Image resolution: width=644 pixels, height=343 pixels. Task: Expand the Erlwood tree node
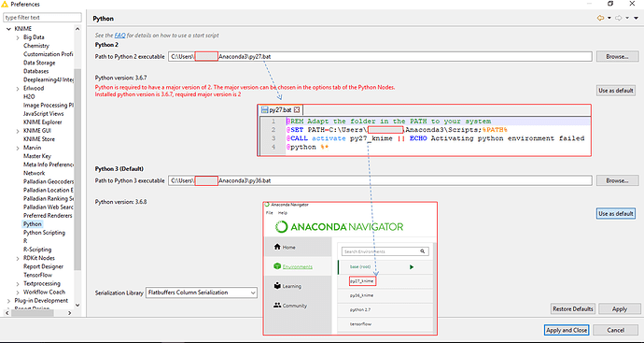(x=18, y=89)
